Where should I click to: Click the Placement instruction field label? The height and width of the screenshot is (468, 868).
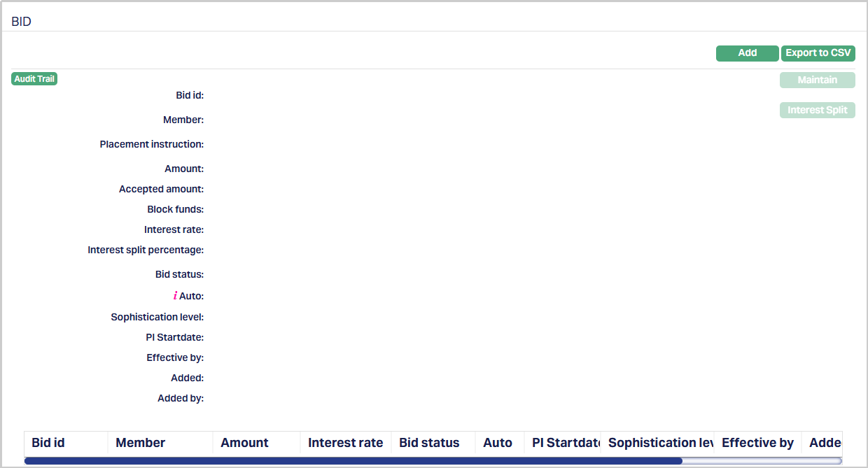coord(151,144)
